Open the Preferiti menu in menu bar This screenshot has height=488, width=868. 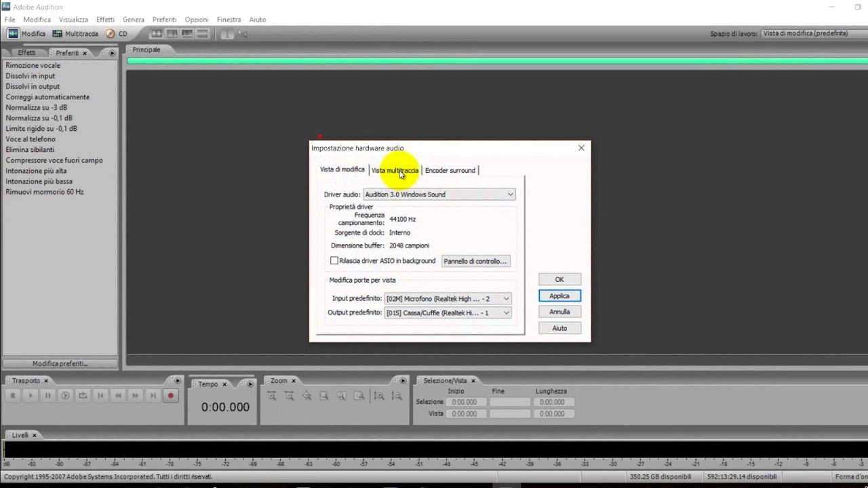(164, 20)
